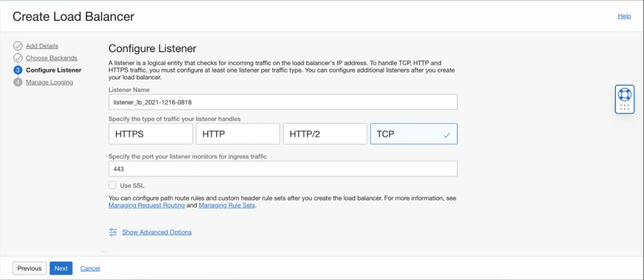Click the Previous button

point(29,268)
